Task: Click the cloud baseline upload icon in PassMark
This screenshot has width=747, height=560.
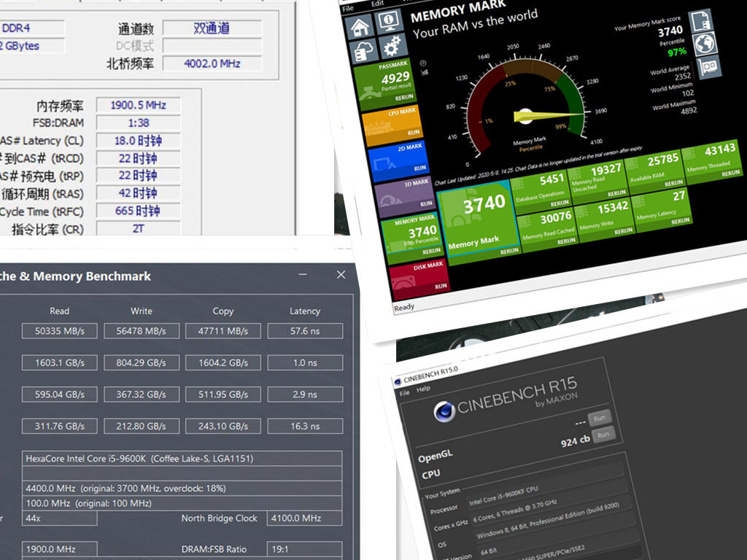Action: 363,52
